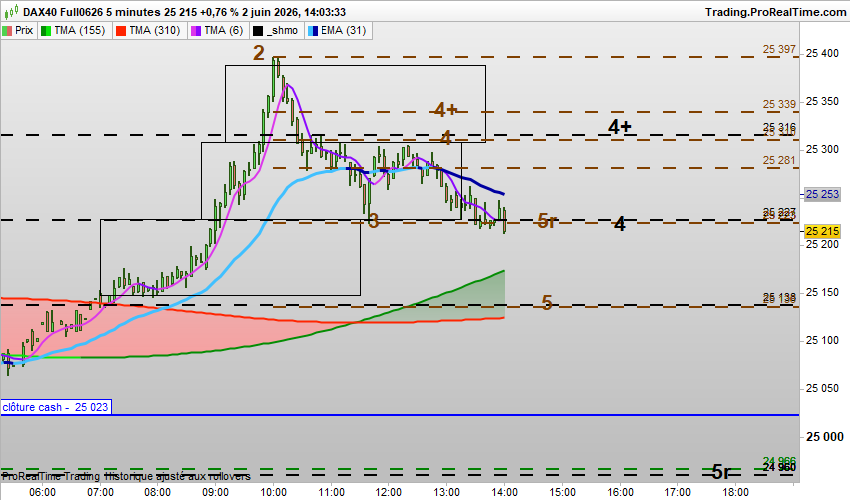
Task: Click the black 4 level label
Action: [x=620, y=223]
